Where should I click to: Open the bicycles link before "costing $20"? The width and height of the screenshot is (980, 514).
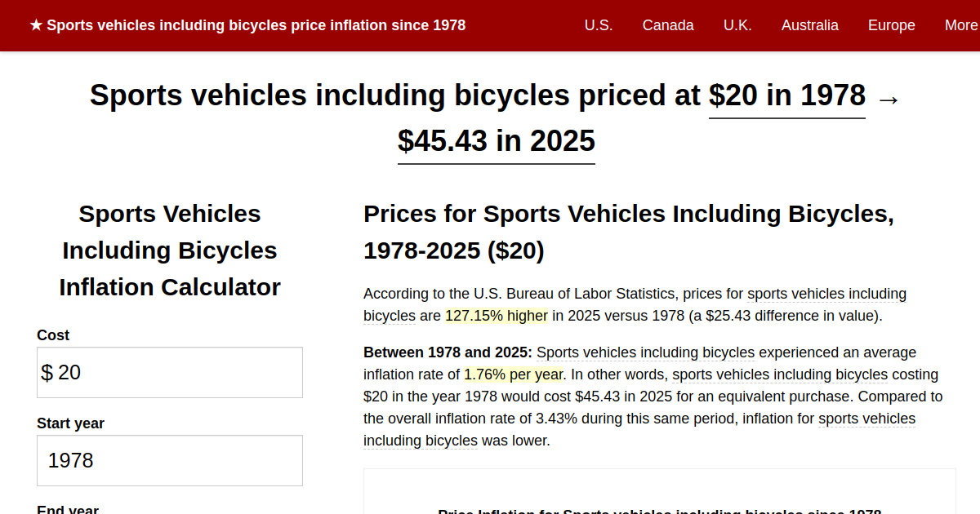point(779,375)
